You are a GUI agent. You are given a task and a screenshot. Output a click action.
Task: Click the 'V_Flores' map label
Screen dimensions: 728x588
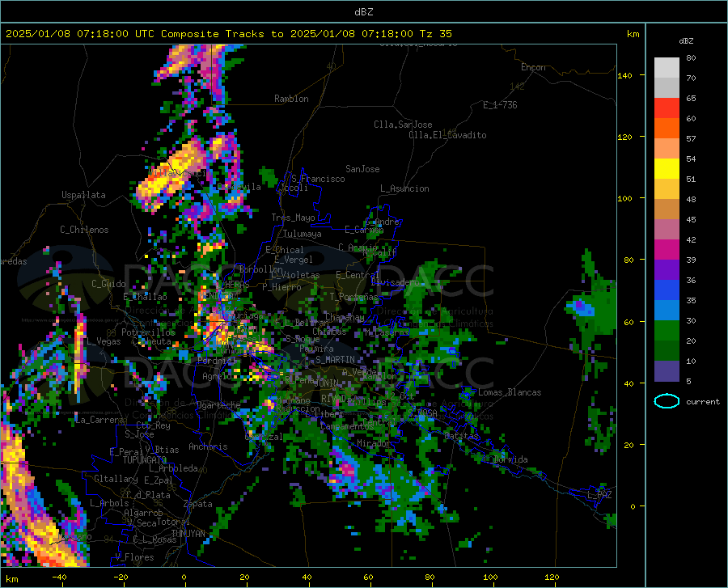(x=134, y=557)
